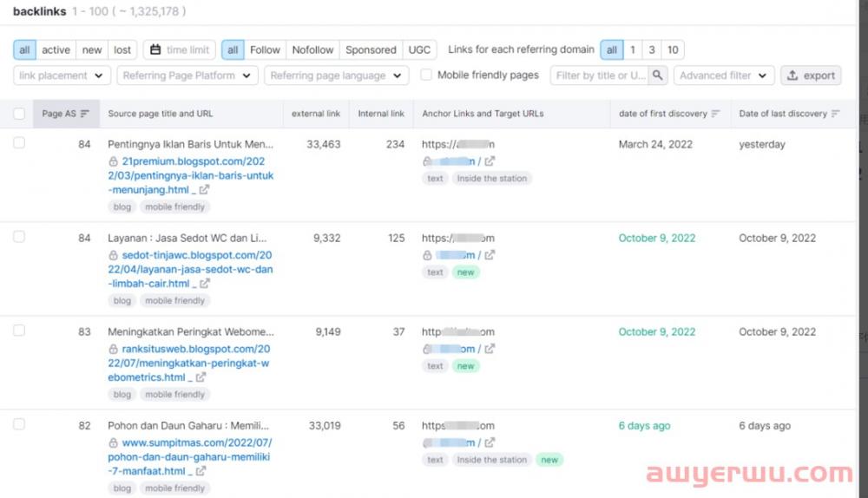
Task: Click external link icon beside ranksitusweb URL
Action: coord(201,377)
